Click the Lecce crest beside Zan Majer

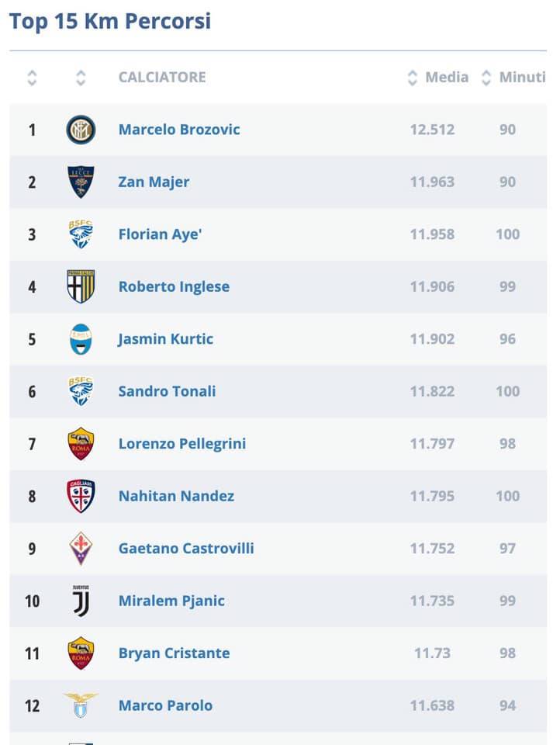(81, 182)
